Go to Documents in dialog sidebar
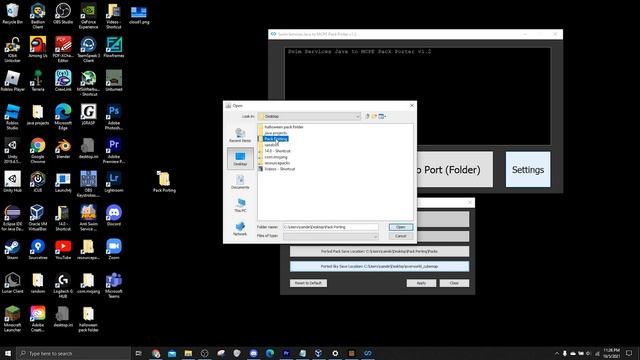The width and height of the screenshot is (640, 360). click(x=240, y=182)
